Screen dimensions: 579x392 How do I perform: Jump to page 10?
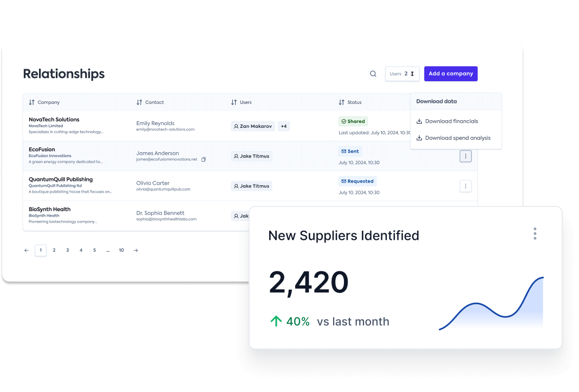(121, 250)
